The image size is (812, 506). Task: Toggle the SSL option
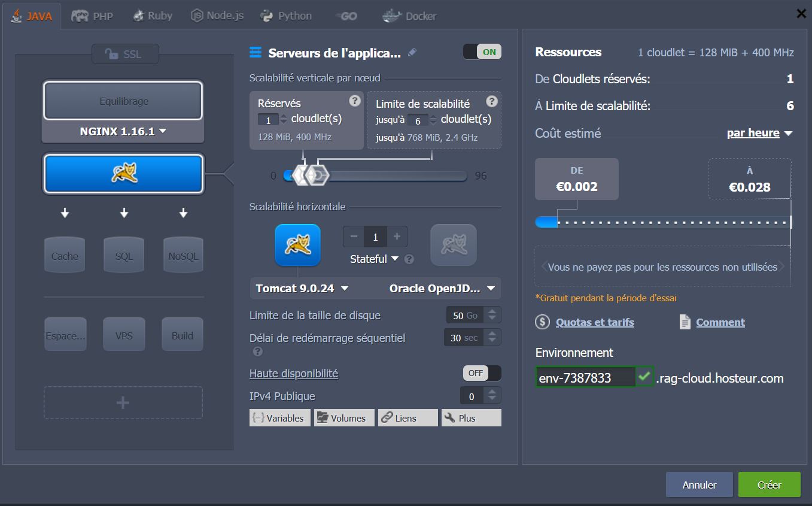tap(124, 54)
